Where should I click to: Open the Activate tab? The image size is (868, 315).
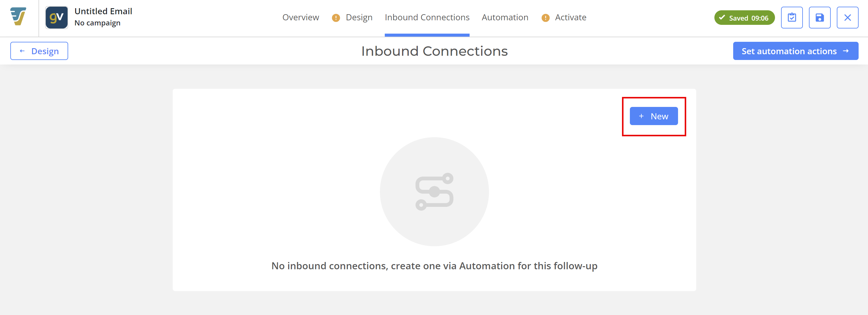[570, 18]
